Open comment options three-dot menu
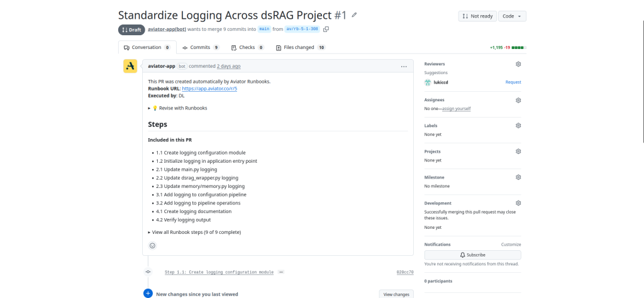 (x=404, y=66)
